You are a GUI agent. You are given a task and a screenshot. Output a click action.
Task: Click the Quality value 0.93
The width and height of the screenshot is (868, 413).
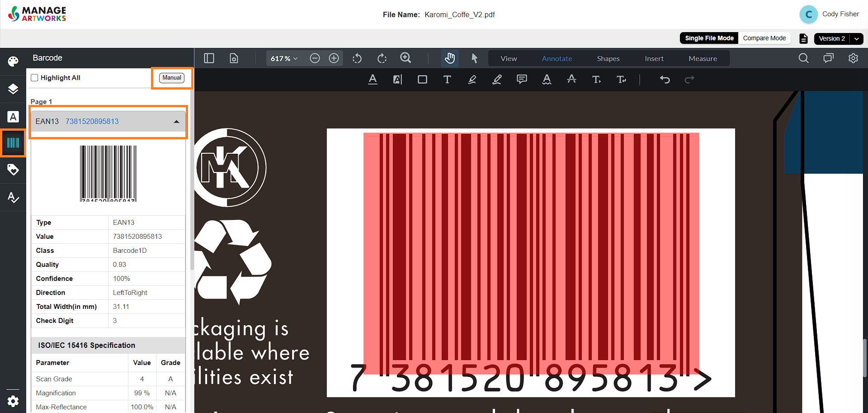click(x=119, y=265)
